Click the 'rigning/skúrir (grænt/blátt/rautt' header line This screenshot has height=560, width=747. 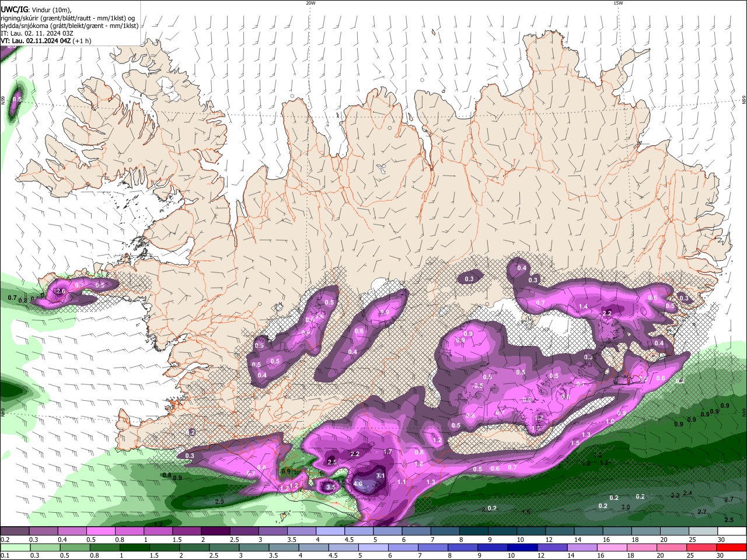tap(68, 18)
